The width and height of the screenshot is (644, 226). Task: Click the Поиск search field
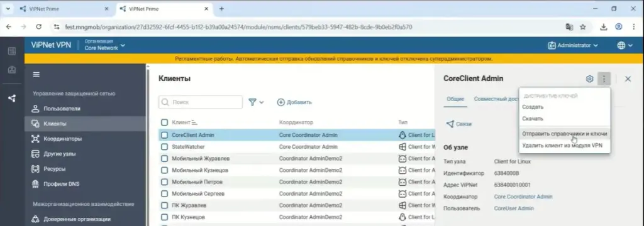point(201,102)
